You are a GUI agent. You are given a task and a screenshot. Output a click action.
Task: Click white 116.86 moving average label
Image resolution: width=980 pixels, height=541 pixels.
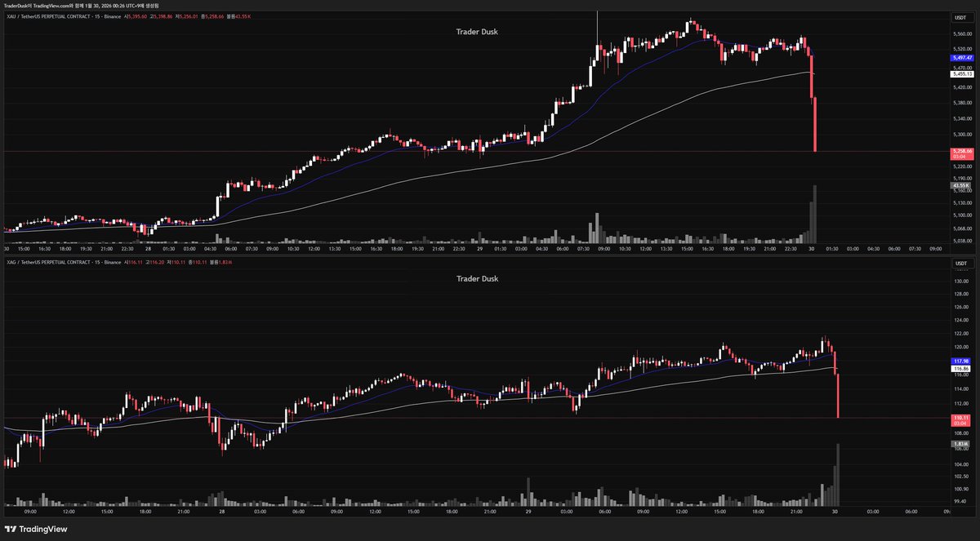pyautogui.click(x=960, y=369)
